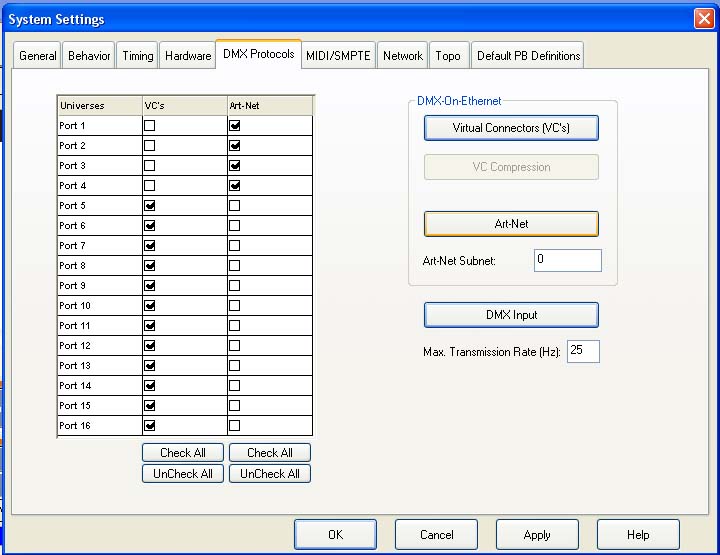Open the MIDI/SMPTE tab
This screenshot has width=720, height=555.
click(339, 56)
